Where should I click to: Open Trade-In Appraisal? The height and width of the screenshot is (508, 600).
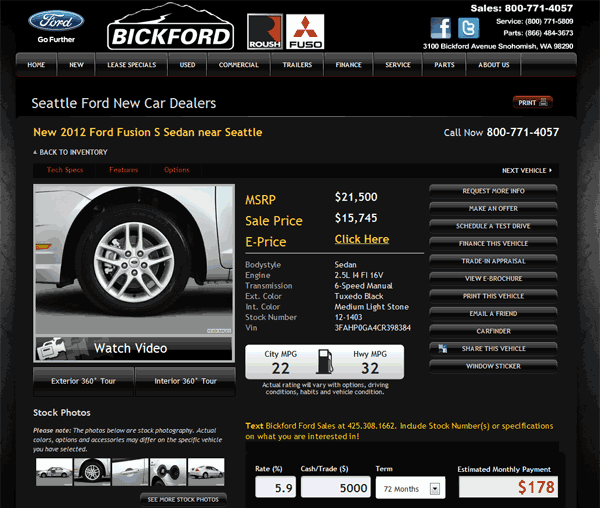pos(493,261)
